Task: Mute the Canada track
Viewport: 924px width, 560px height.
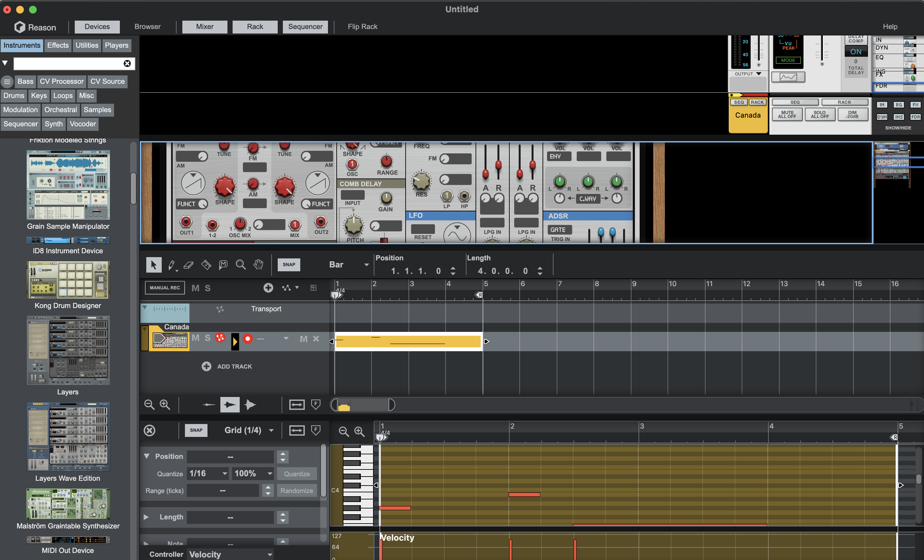Action: 195,338
